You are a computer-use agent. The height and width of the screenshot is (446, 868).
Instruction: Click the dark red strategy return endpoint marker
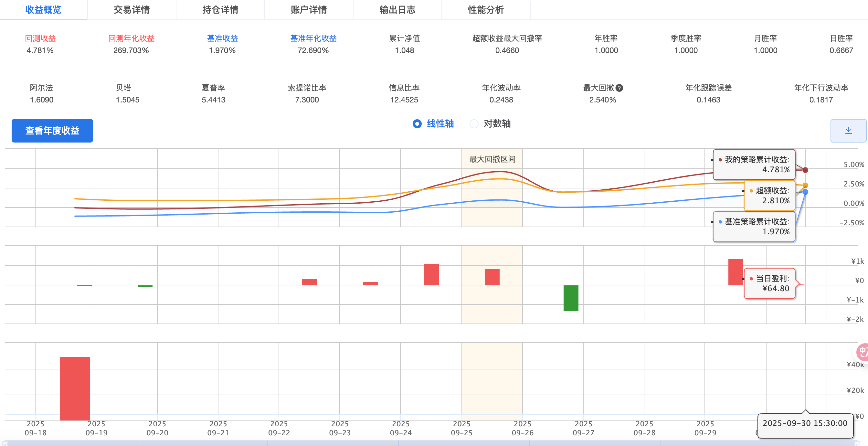pos(805,170)
